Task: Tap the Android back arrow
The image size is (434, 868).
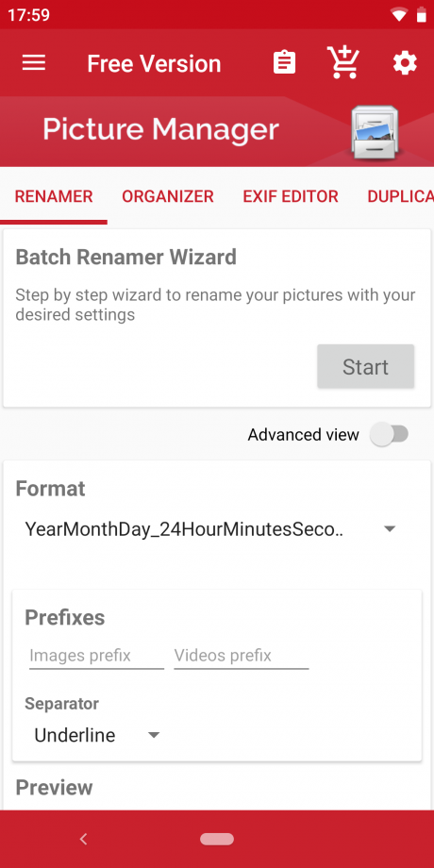Action: tap(84, 839)
